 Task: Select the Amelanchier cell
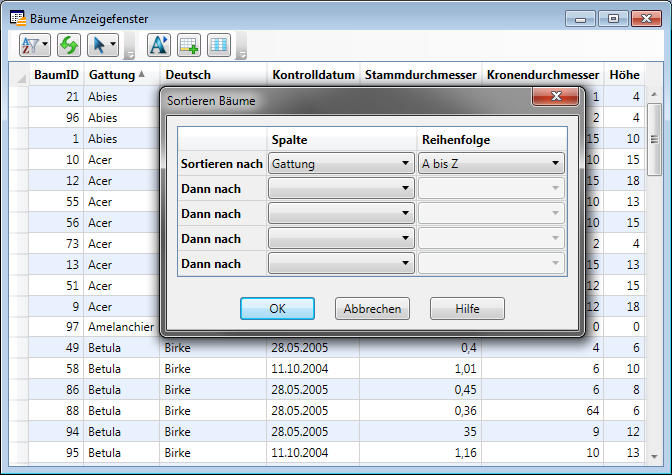[121, 327]
